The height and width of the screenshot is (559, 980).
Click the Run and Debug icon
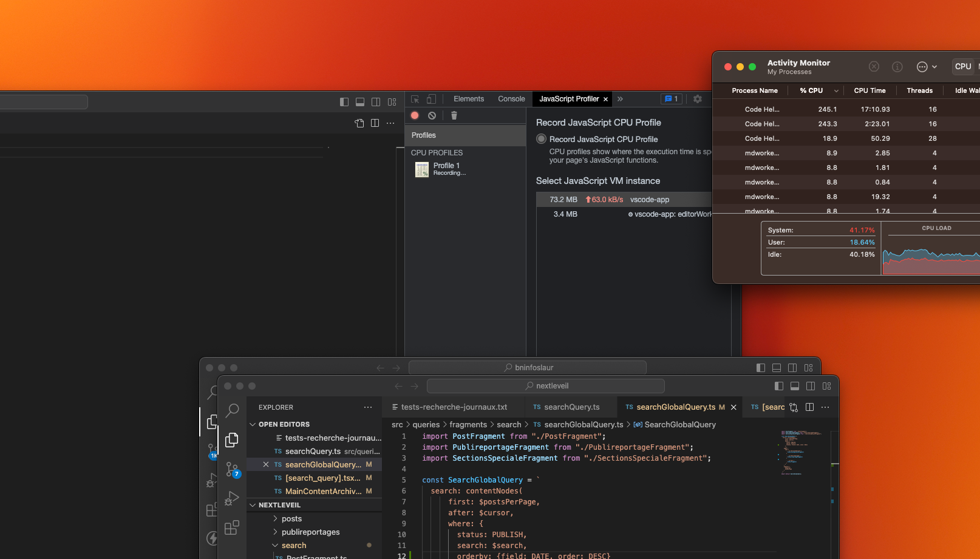click(x=232, y=499)
